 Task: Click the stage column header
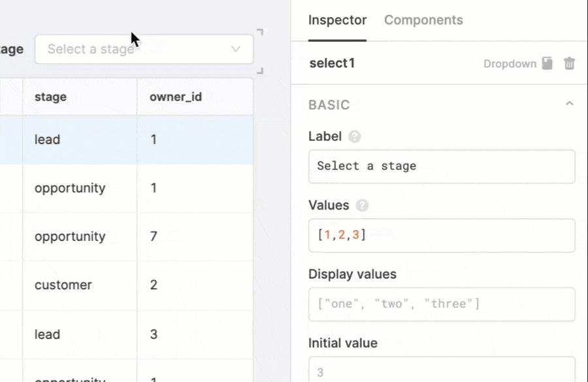[51, 97]
